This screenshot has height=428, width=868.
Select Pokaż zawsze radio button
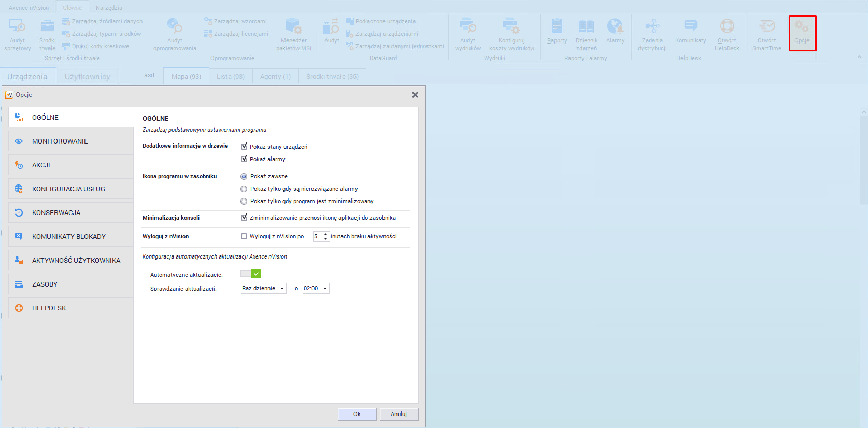tap(244, 176)
